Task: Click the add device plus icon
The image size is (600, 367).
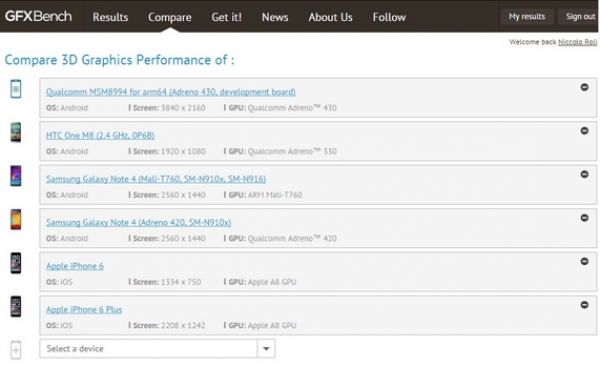Action: (x=16, y=350)
